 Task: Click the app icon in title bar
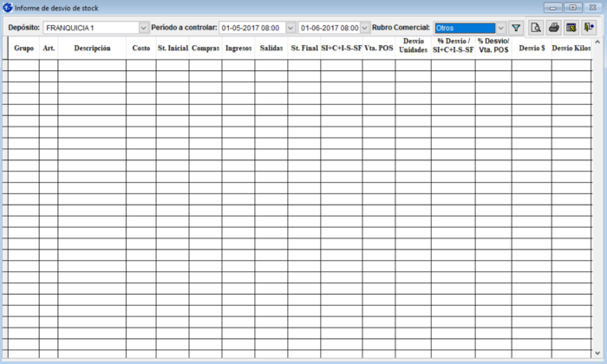click(7, 7)
